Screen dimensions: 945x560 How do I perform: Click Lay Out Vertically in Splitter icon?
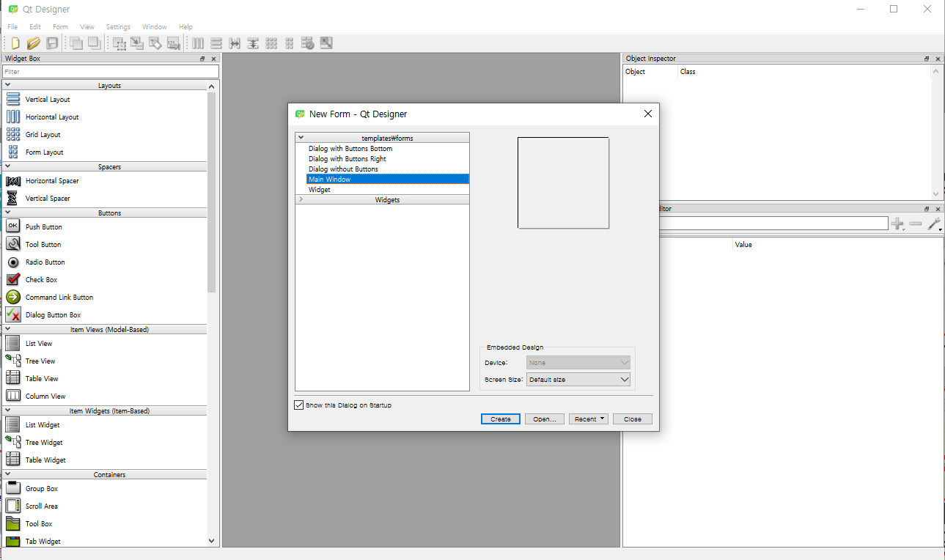coord(253,43)
